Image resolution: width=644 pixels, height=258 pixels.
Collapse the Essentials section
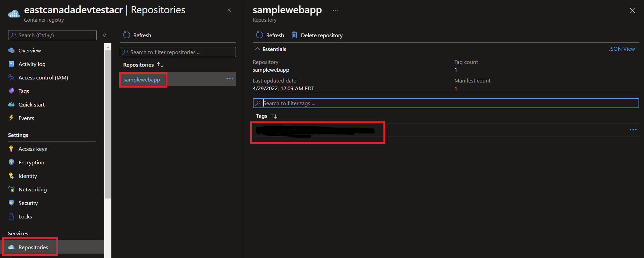(x=258, y=49)
